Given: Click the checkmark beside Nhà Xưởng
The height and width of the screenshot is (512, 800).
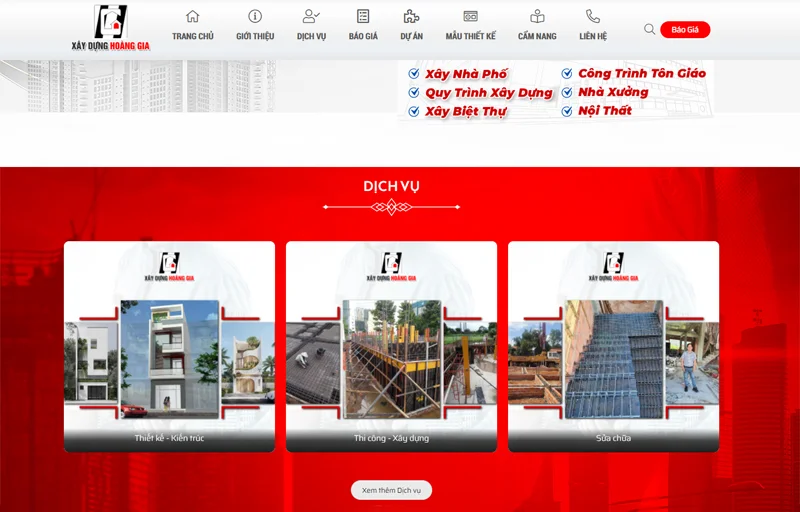Looking at the screenshot, I should (x=567, y=92).
